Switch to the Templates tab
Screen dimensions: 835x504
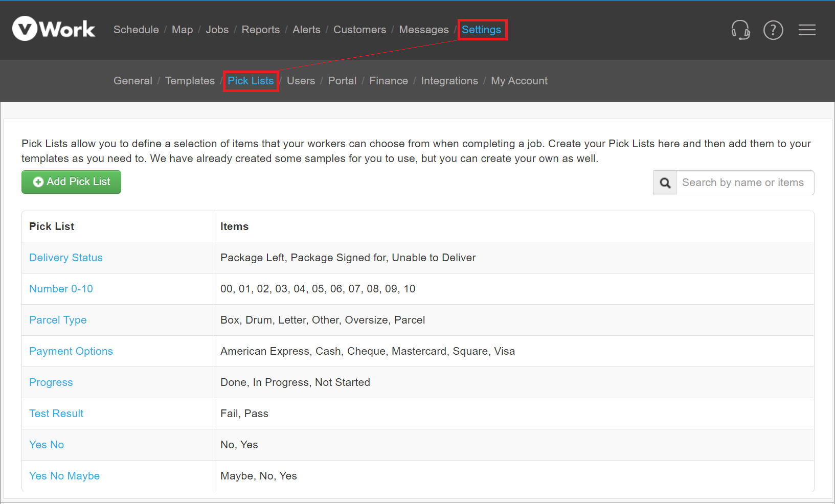190,81
